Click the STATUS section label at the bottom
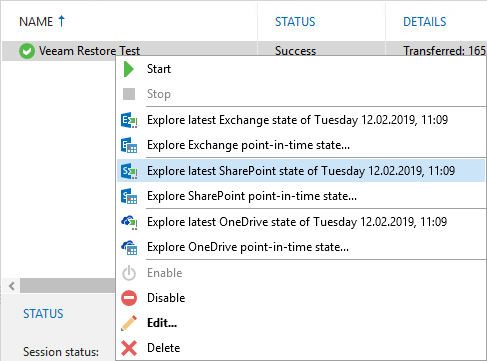This screenshot has height=361, width=487. [43, 314]
